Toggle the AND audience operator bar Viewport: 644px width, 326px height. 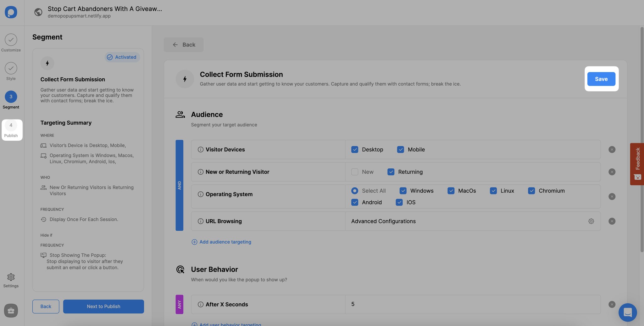(179, 185)
